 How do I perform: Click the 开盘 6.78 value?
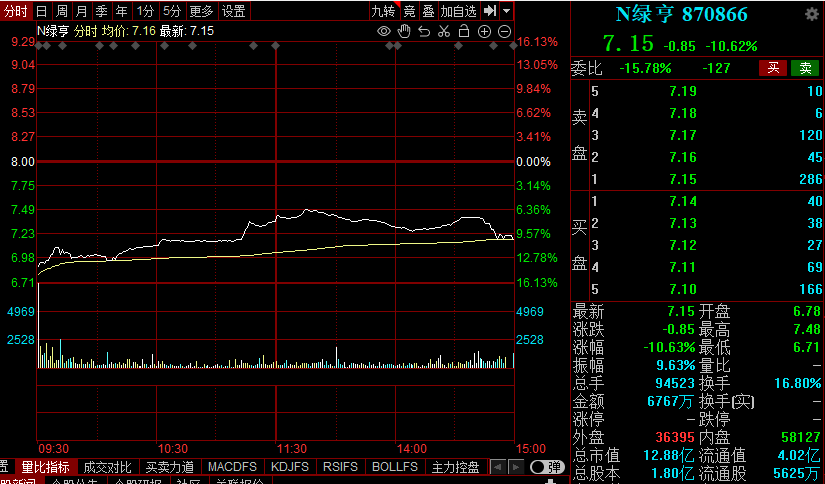point(807,311)
